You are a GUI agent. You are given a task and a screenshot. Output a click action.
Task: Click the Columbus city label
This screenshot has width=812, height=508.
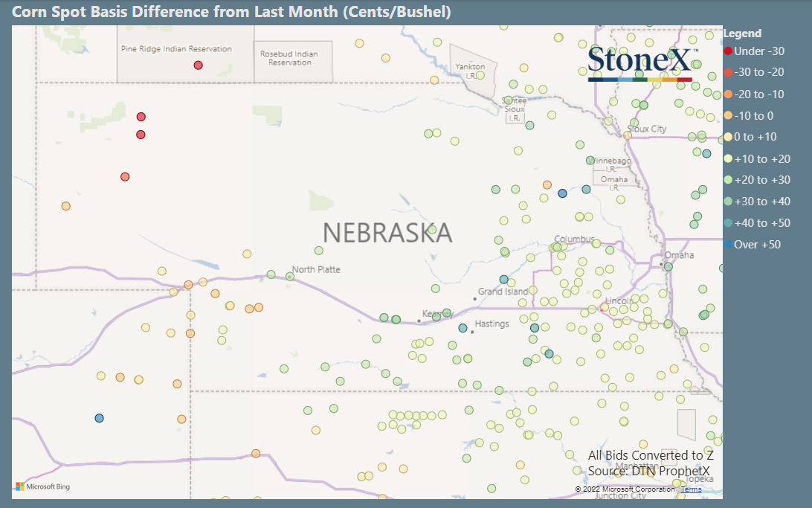pyautogui.click(x=574, y=239)
